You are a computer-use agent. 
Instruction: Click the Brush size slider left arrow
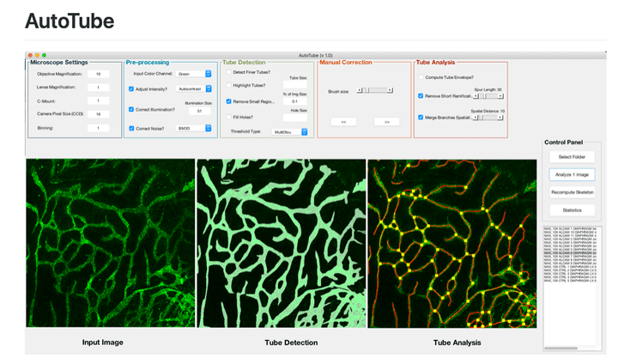[359, 90]
